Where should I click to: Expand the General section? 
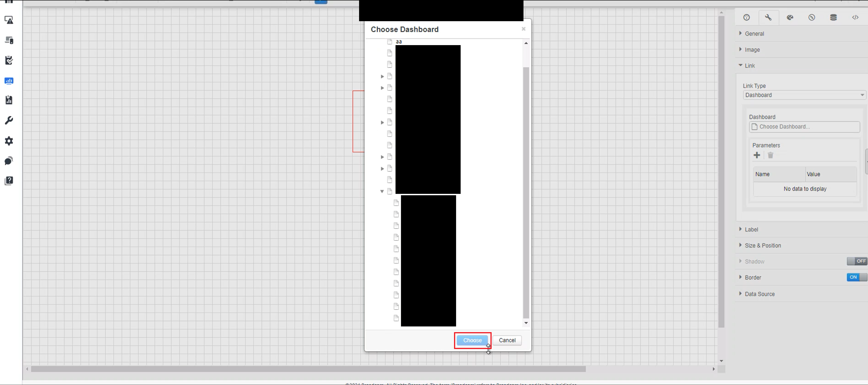[x=754, y=34]
